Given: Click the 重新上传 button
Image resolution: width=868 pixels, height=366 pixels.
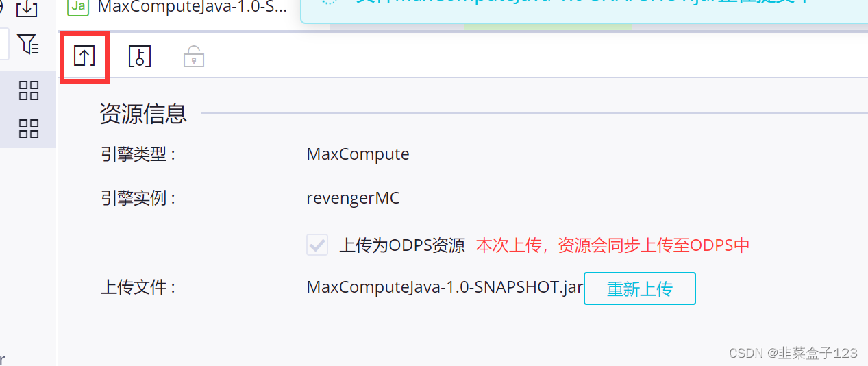Looking at the screenshot, I should click(x=640, y=289).
